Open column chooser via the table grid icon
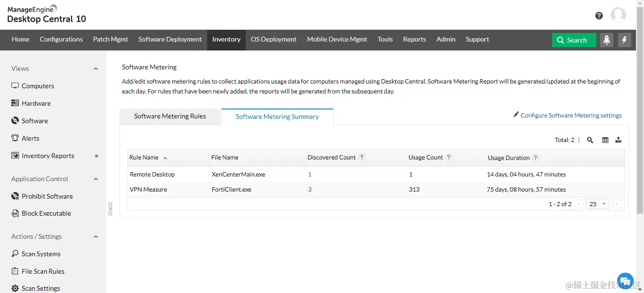Viewport: 644px width, 293px height. [604, 140]
